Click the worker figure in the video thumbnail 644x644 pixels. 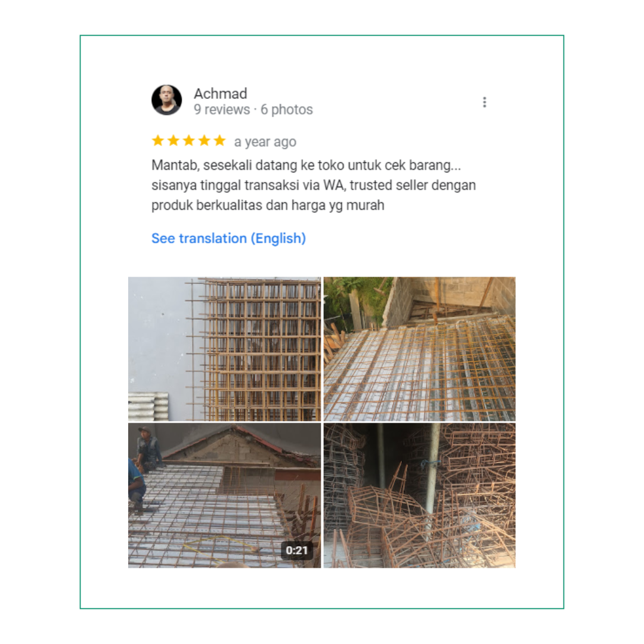(x=148, y=450)
